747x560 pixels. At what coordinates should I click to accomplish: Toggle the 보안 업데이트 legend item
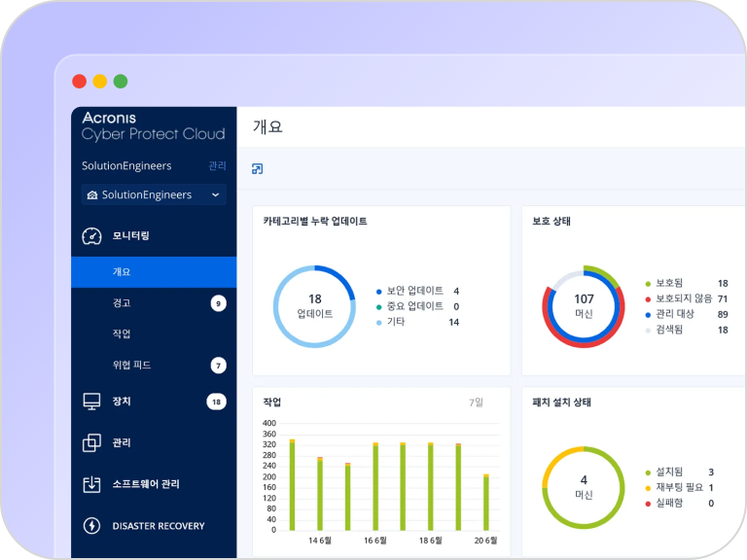click(x=414, y=291)
